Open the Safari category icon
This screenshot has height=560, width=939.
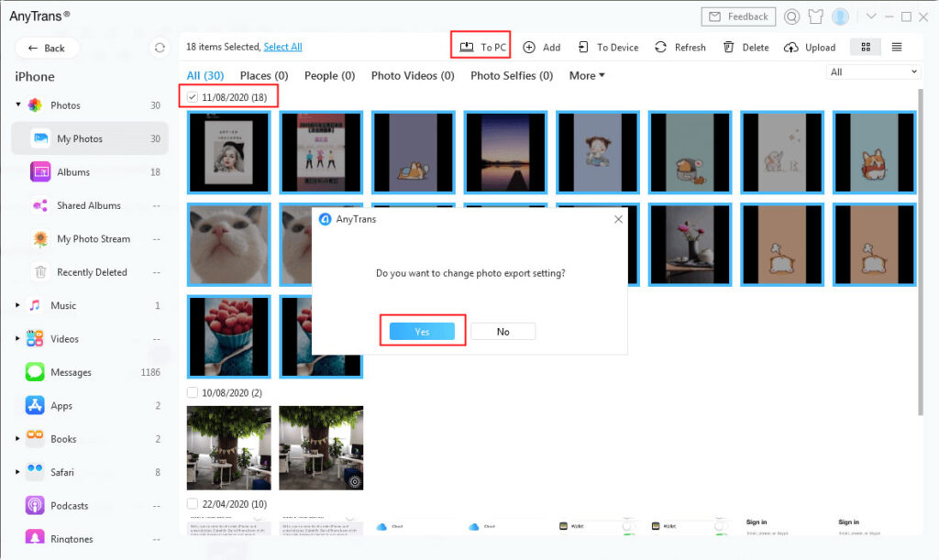(35, 469)
